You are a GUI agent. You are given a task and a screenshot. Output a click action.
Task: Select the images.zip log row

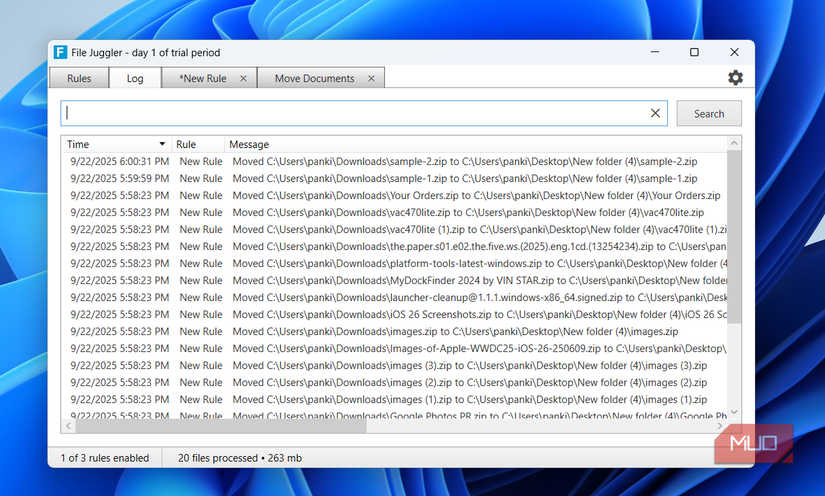point(395,331)
